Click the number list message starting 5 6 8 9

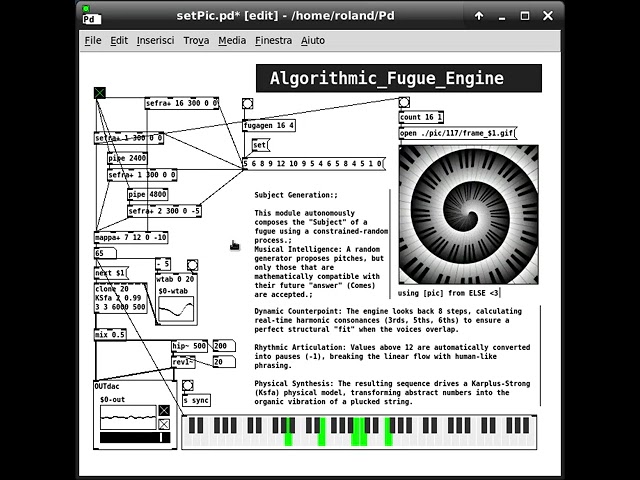pos(314,164)
